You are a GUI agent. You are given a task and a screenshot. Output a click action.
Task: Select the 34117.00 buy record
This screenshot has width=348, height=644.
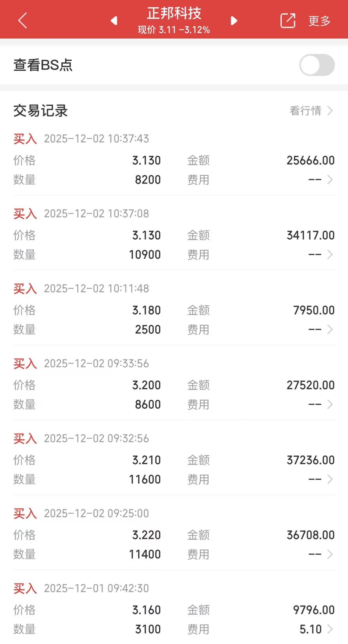coord(174,236)
